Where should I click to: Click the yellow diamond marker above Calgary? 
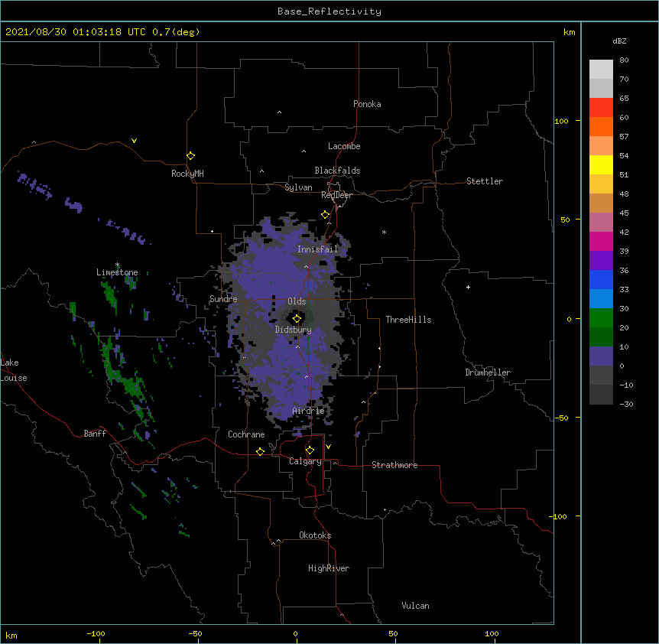click(310, 450)
